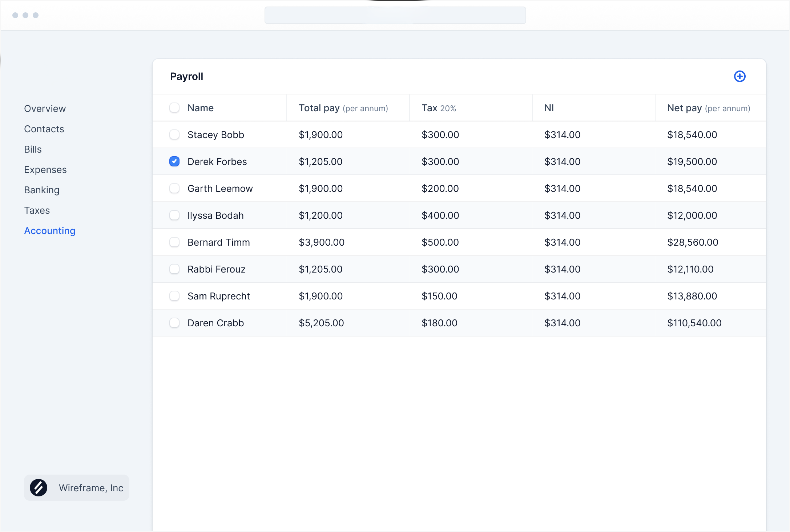Click the blue plus add icon
Viewport: 790px width, 532px height.
tap(739, 76)
